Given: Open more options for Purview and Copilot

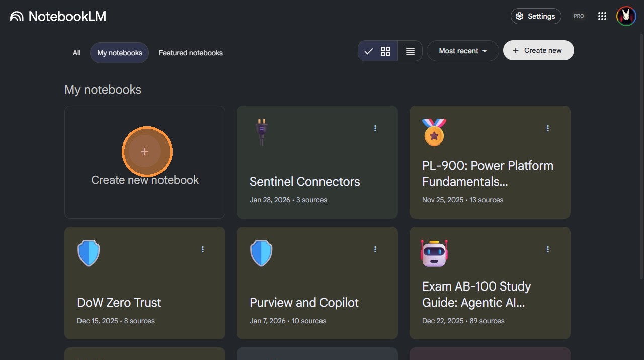Looking at the screenshot, I should 375,249.
